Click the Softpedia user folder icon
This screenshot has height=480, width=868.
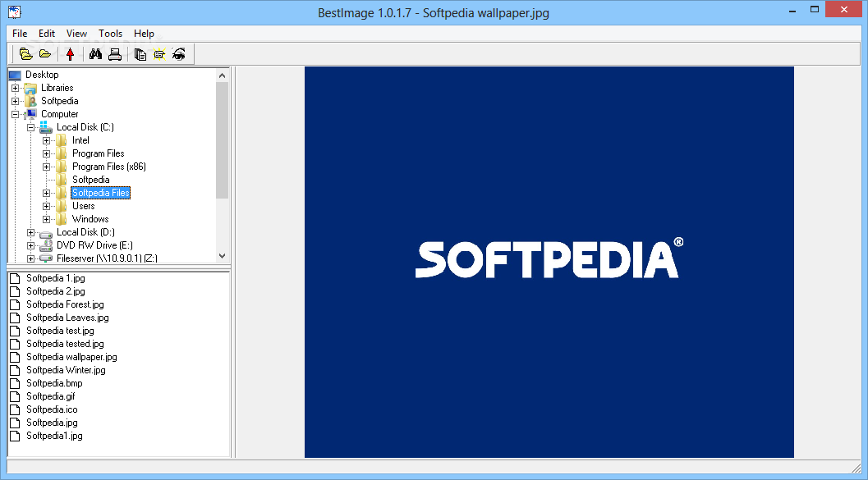[x=30, y=101]
